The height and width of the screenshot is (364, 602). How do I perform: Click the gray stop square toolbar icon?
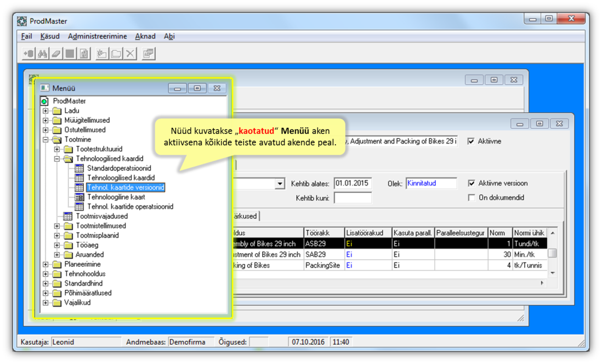70,54
